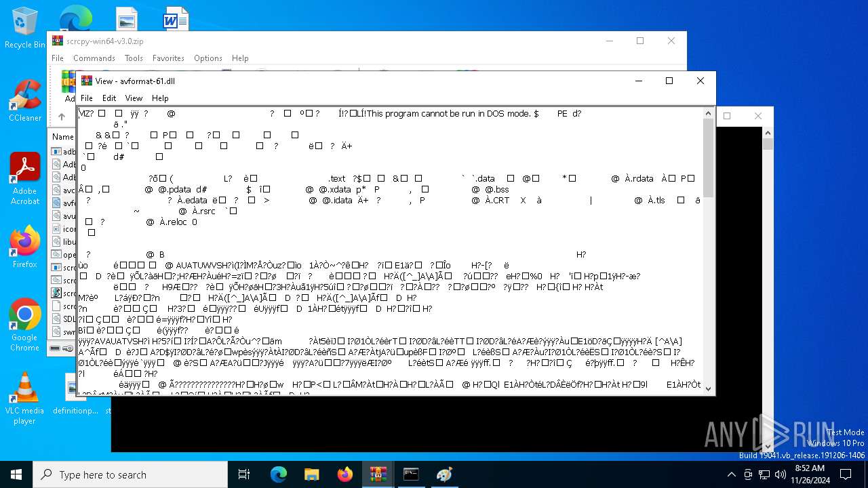Select the avformat row in the WinRAR list
The image size is (868, 488).
coord(64,203)
